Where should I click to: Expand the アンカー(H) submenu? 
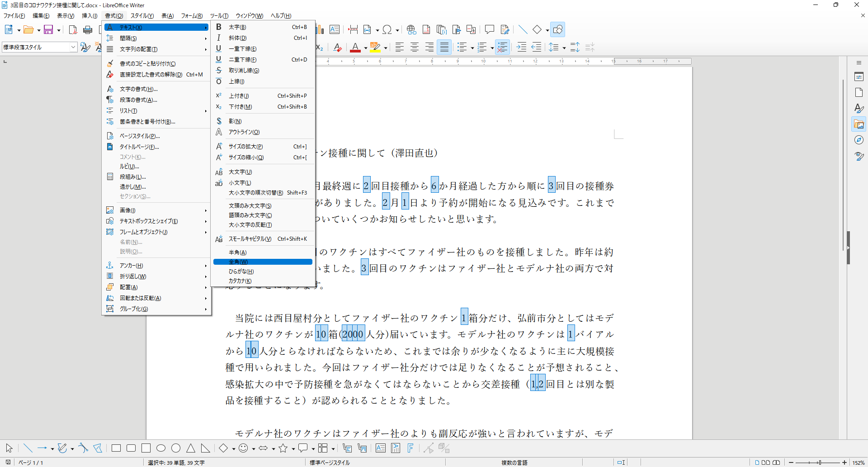[156, 265]
